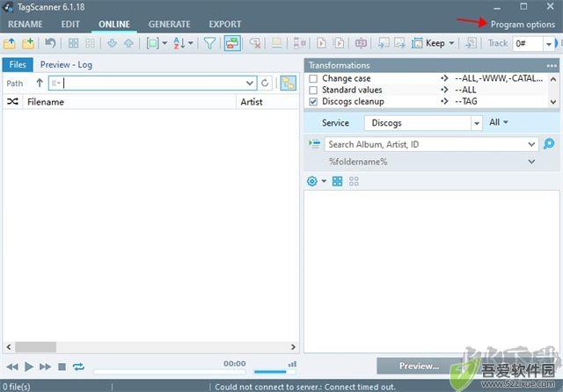563x392 pixels.
Task: Open the All filter dropdown
Action: coord(499,122)
